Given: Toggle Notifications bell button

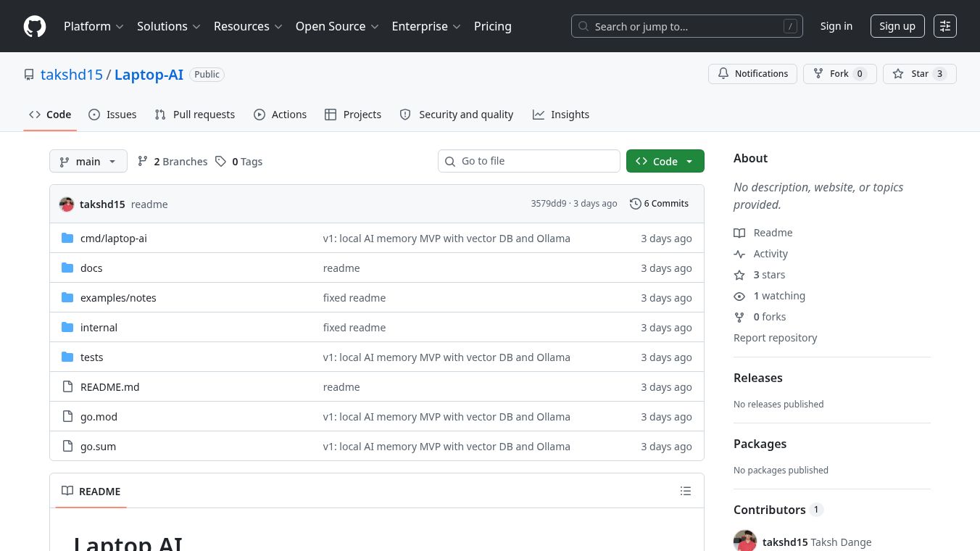Looking at the screenshot, I should pyautogui.click(x=752, y=74).
